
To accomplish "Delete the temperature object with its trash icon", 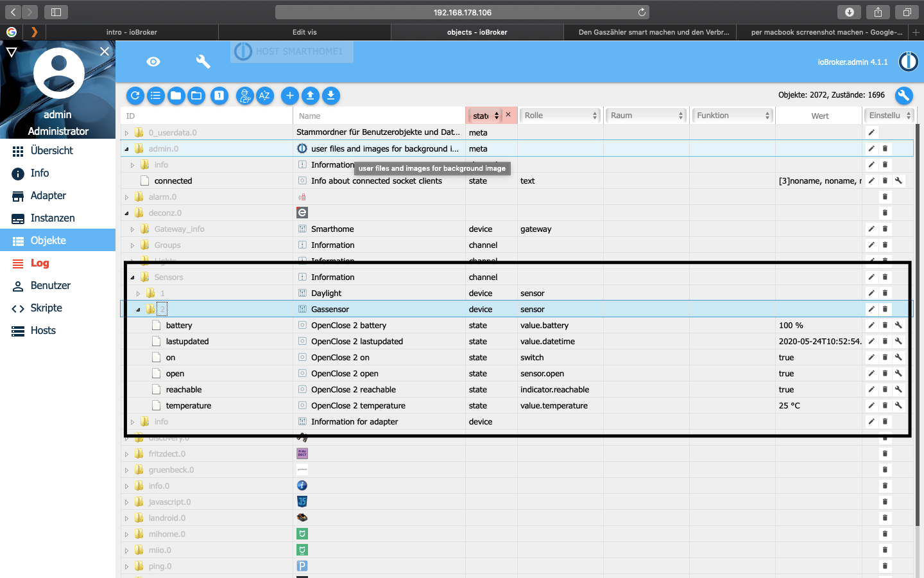I will [885, 406].
